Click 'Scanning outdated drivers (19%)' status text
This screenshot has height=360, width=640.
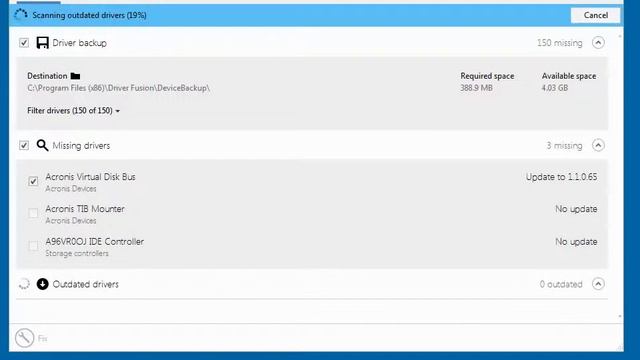click(89, 15)
